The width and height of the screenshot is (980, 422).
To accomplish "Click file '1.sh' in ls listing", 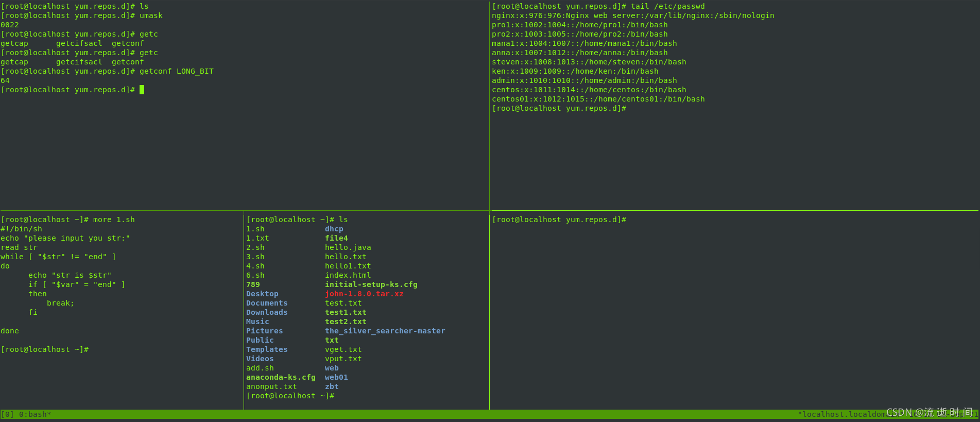I will point(255,229).
